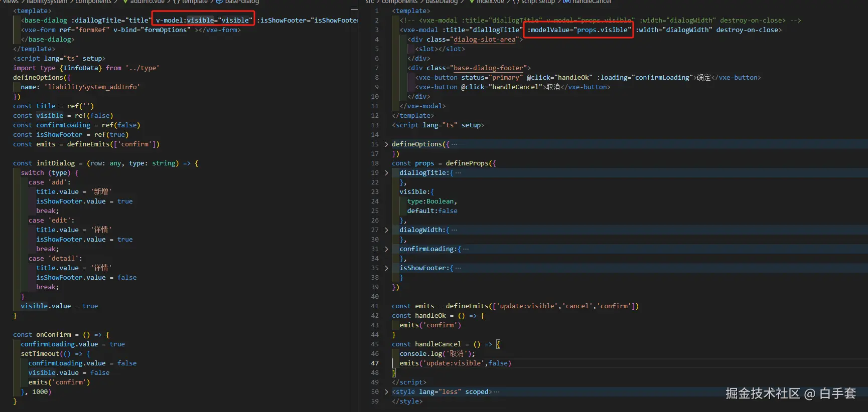
Task: Click the isShowFooter.value = false line
Action: [x=86, y=278]
